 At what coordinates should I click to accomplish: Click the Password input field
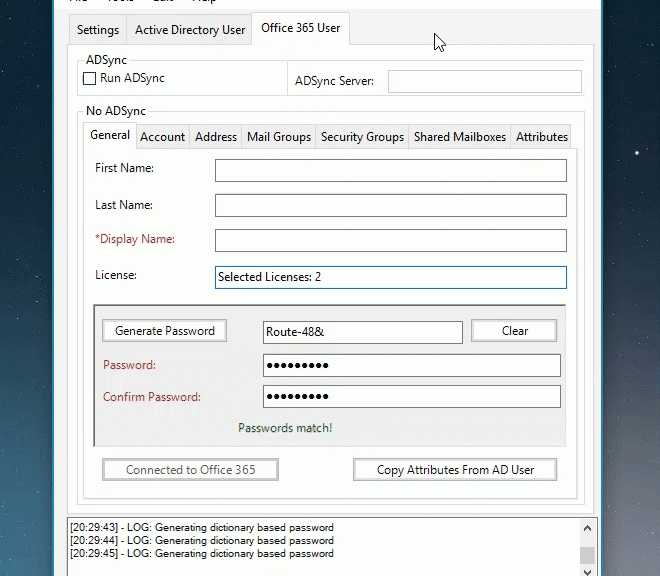click(412, 365)
